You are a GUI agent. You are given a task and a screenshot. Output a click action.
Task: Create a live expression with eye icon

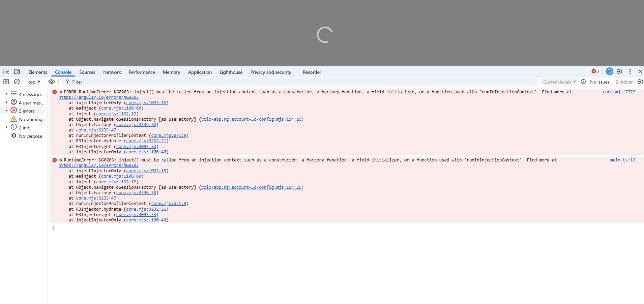pos(52,82)
